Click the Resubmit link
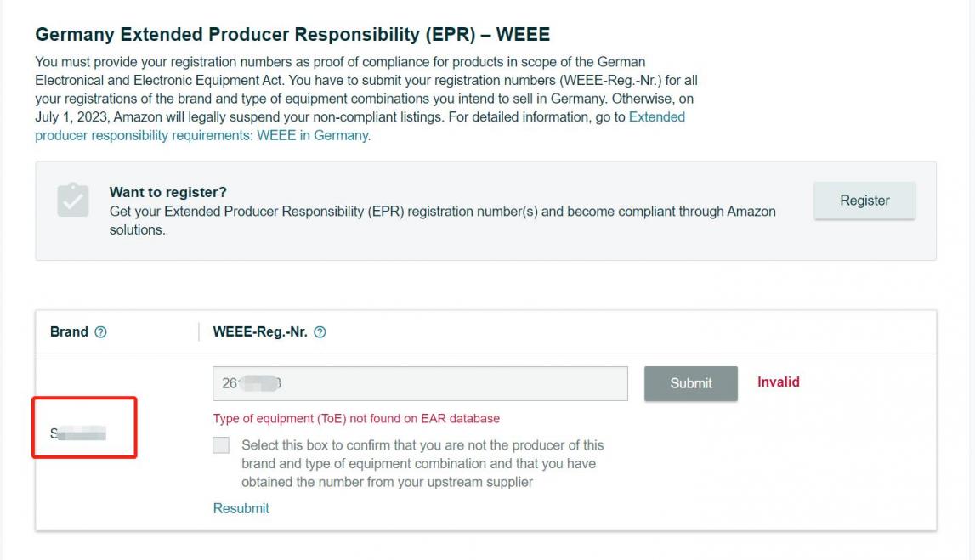Image resolution: width=975 pixels, height=560 pixels. tap(241, 508)
